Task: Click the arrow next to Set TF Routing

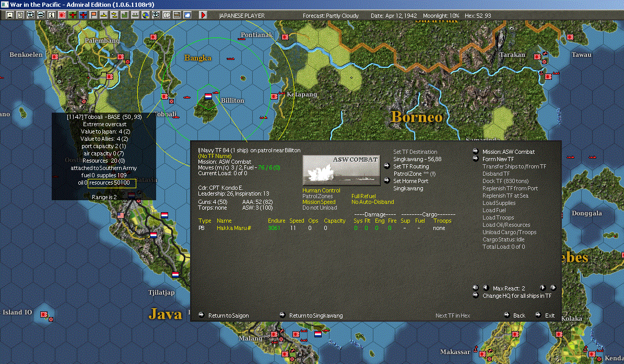Action: tap(386, 166)
